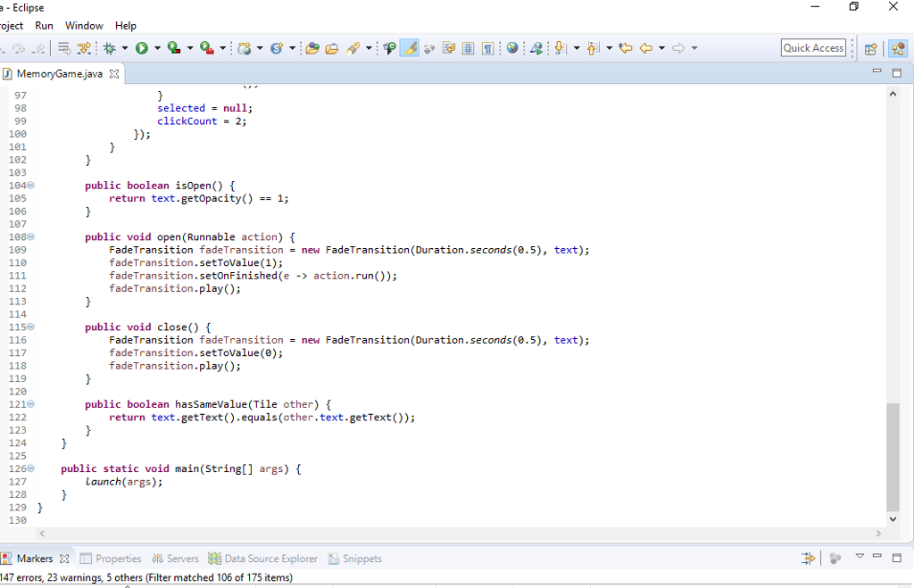Toggle Show Whitespace Characters
Viewport: 914px width, 588px height.
(487, 48)
